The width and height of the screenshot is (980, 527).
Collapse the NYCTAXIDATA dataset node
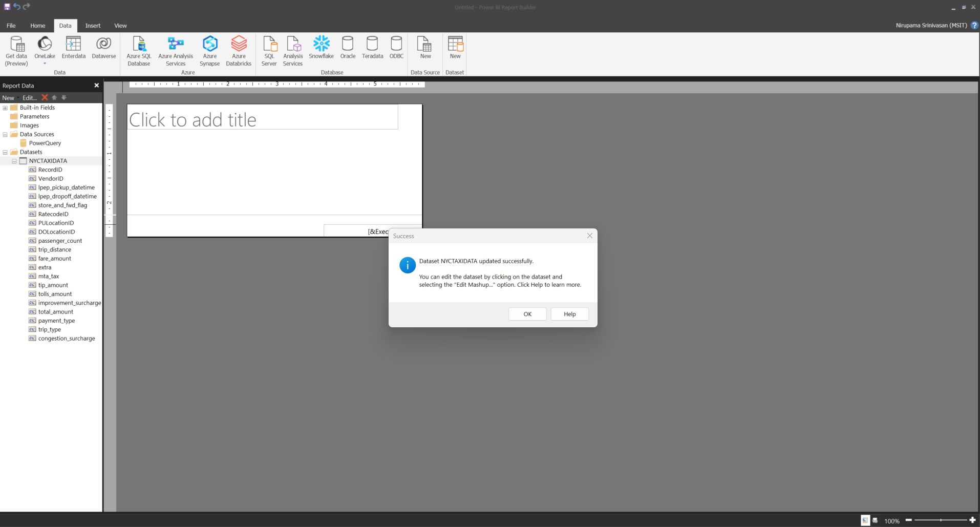pyautogui.click(x=14, y=161)
